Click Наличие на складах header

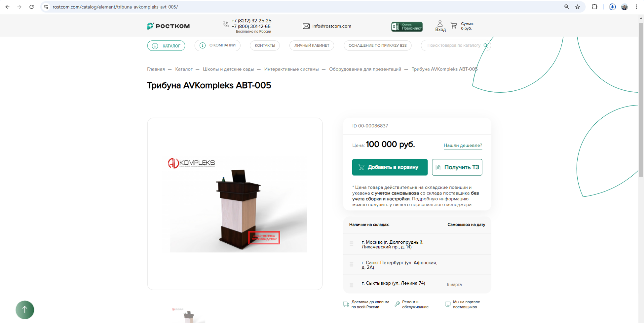click(x=369, y=225)
